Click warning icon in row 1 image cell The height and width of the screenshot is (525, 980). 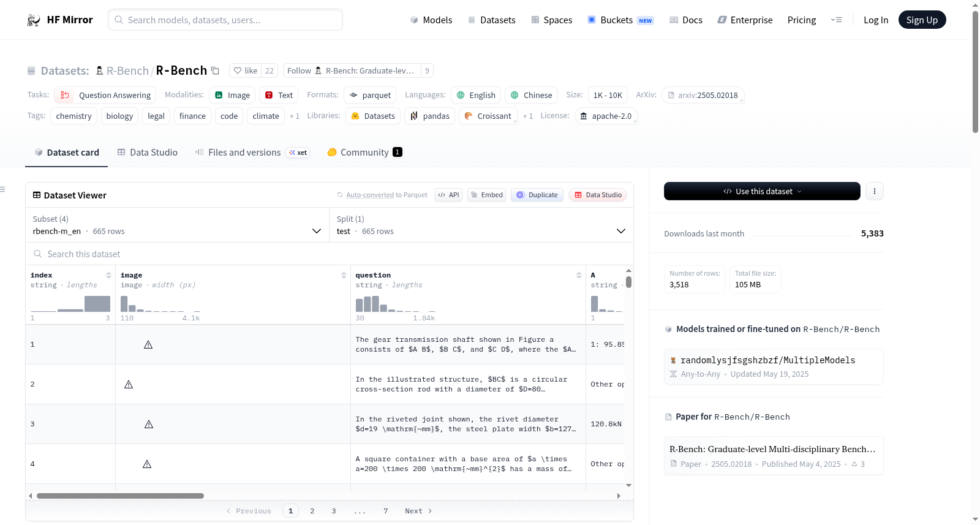point(148,345)
